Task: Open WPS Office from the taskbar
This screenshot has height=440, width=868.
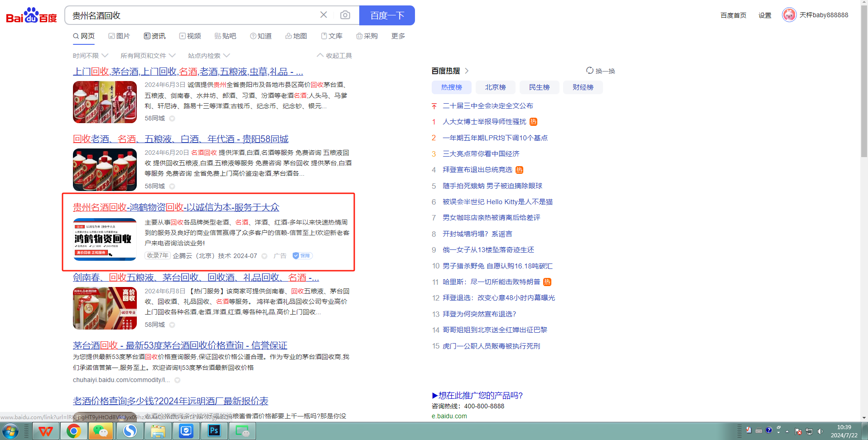Action: click(x=45, y=431)
